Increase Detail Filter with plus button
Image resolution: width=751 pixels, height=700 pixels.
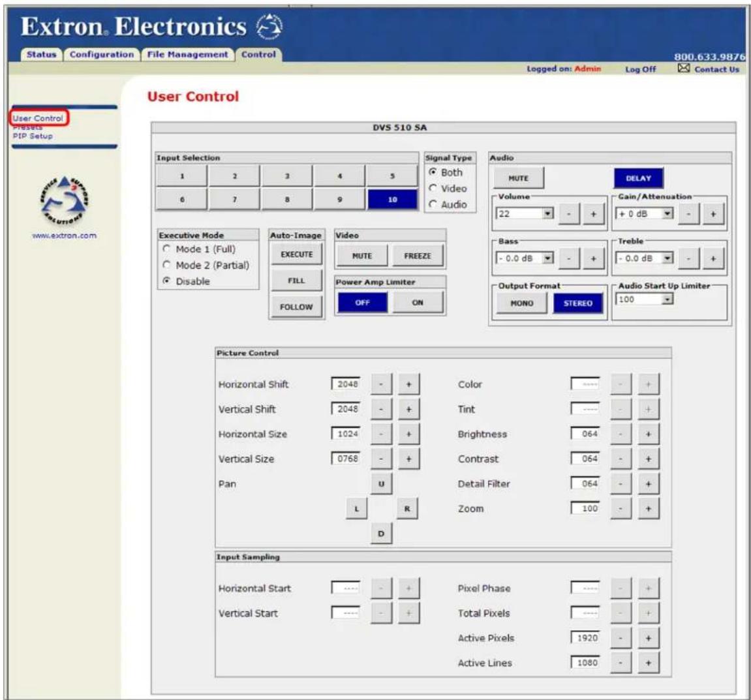[x=649, y=483]
